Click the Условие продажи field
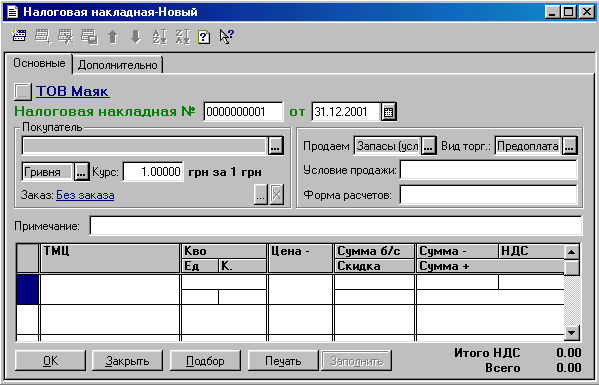This screenshot has width=599, height=385. pyautogui.click(x=488, y=170)
